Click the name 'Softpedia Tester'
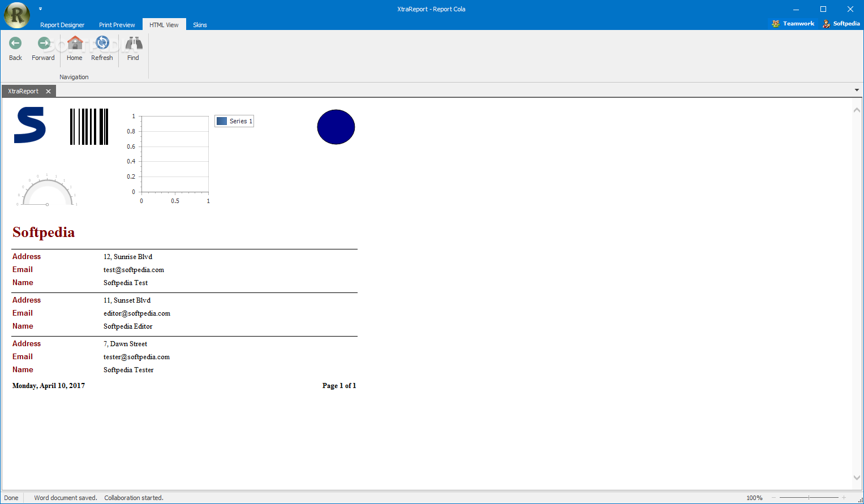 128,370
